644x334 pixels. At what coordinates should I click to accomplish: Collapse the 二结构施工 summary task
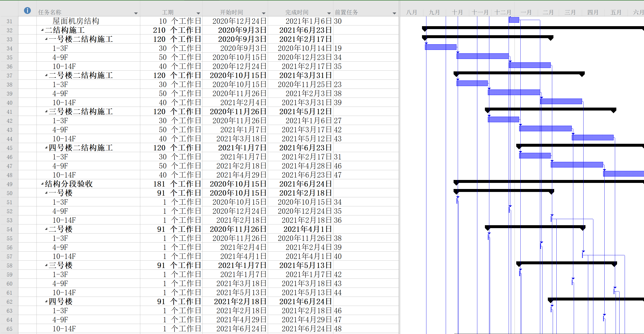coord(42,30)
